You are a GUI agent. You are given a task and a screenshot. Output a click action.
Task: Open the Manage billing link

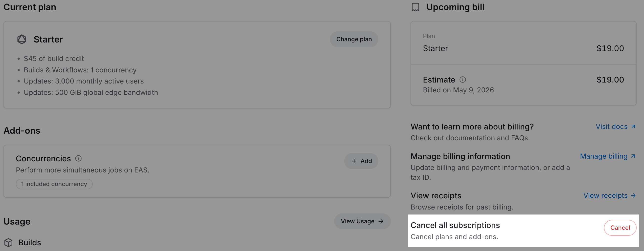tap(607, 156)
